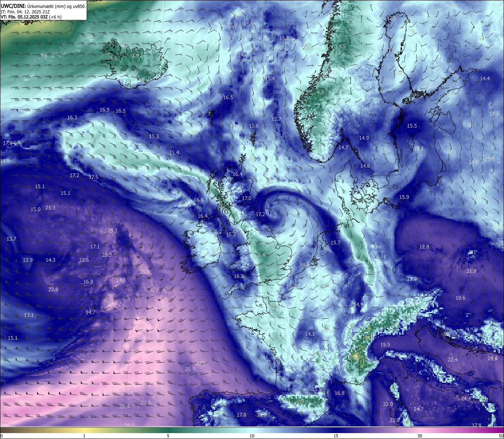Click the 13.1 value label
Screen dimensions: 504x439
pyautogui.click(x=29, y=315)
